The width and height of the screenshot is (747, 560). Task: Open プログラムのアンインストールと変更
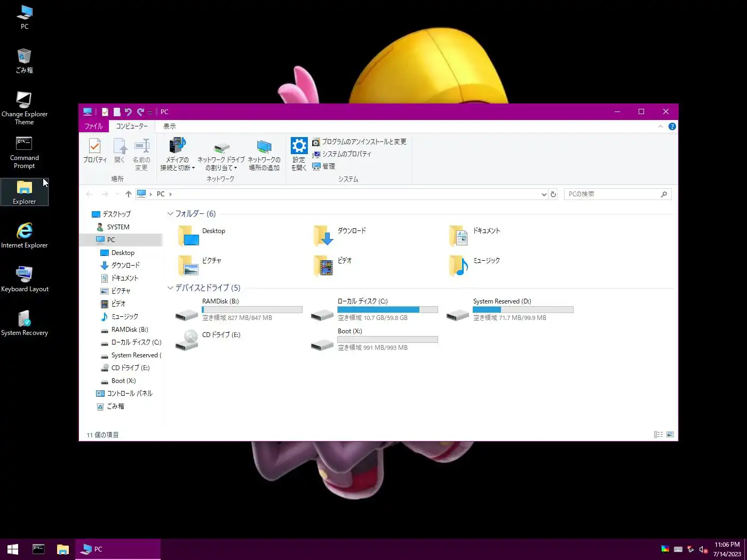pyautogui.click(x=359, y=142)
